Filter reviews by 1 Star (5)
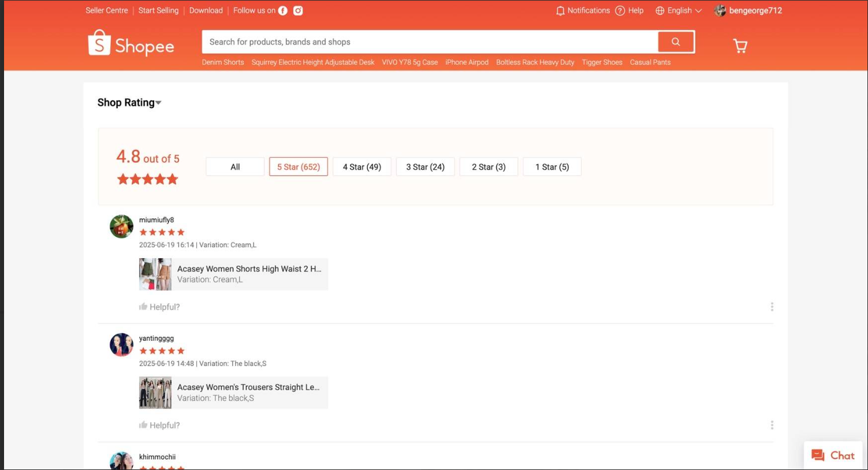This screenshot has width=868, height=470. pyautogui.click(x=552, y=167)
